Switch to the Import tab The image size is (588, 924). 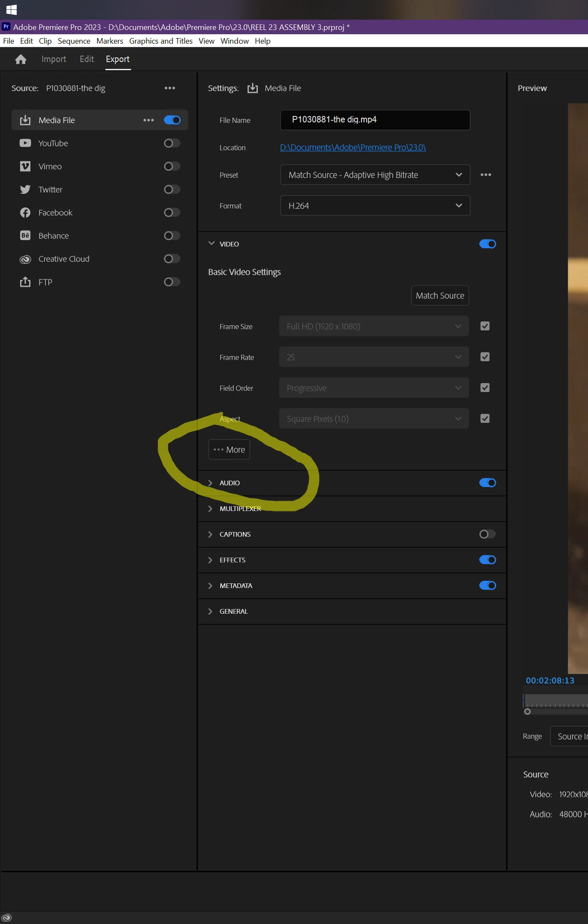54,59
